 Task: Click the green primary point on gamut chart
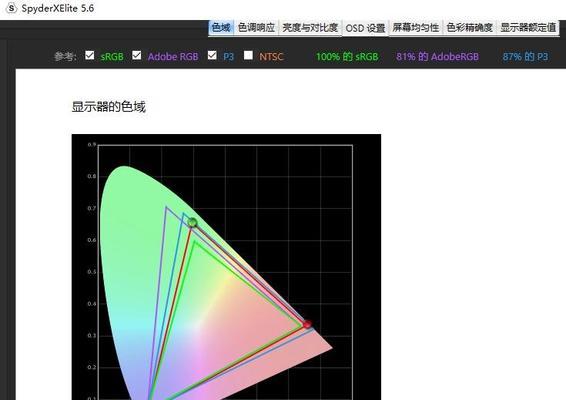coord(192,222)
